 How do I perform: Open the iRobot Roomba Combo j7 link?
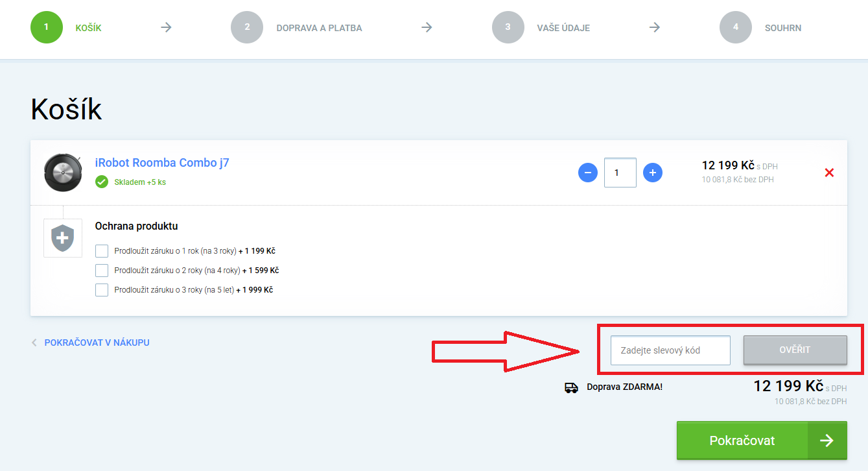[x=162, y=163]
